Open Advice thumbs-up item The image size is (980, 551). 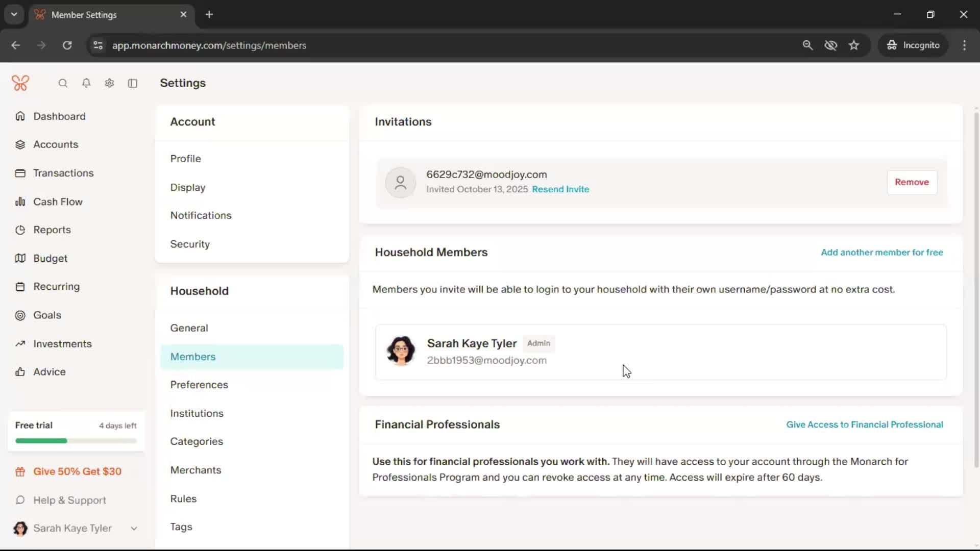click(x=49, y=372)
